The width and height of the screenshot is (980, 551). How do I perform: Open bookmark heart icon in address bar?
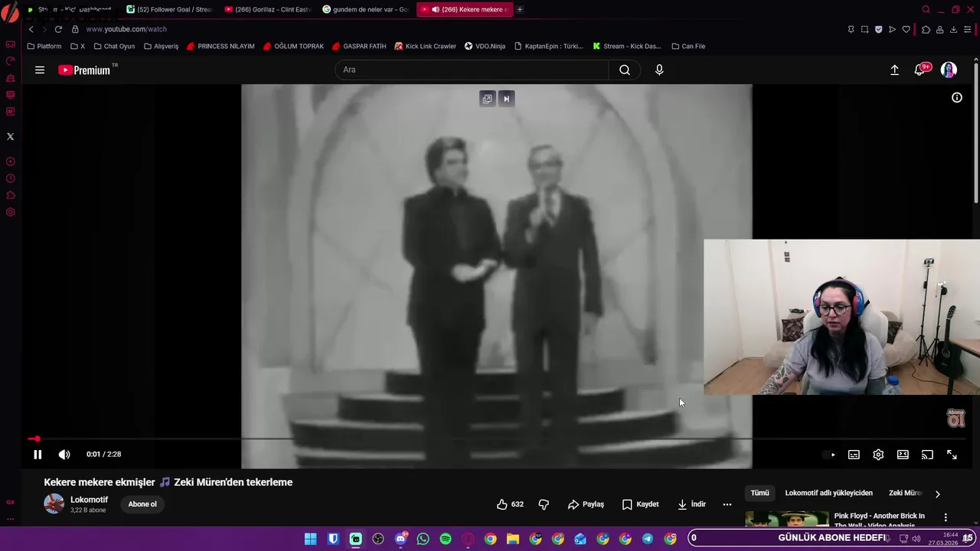click(x=906, y=29)
